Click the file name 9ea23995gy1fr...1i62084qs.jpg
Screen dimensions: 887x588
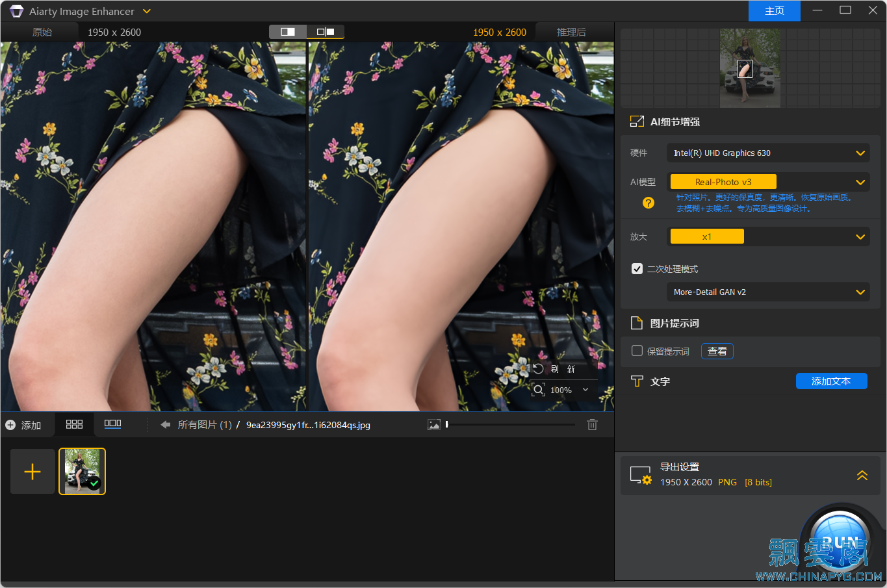click(308, 425)
